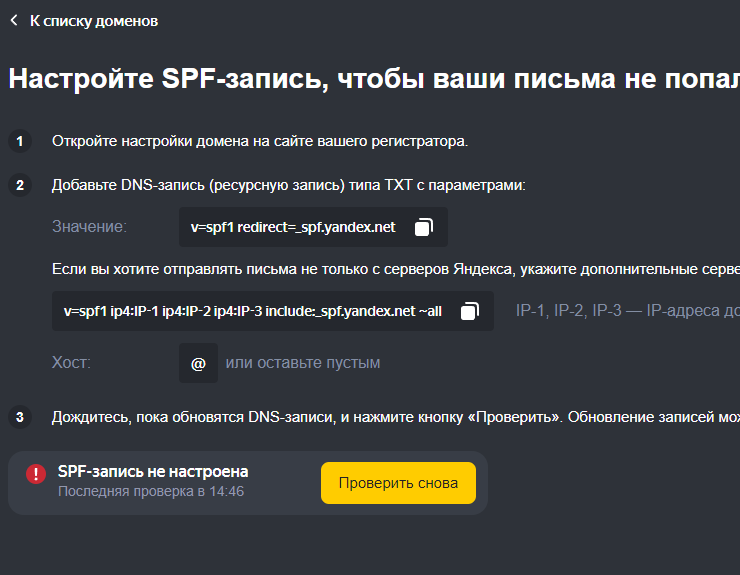Click the red error alert icon
This screenshot has height=575, width=740.
click(36, 473)
